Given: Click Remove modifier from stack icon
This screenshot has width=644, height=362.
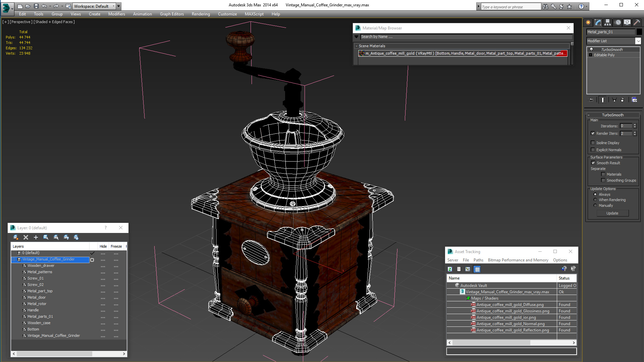Looking at the screenshot, I should tap(622, 100).
